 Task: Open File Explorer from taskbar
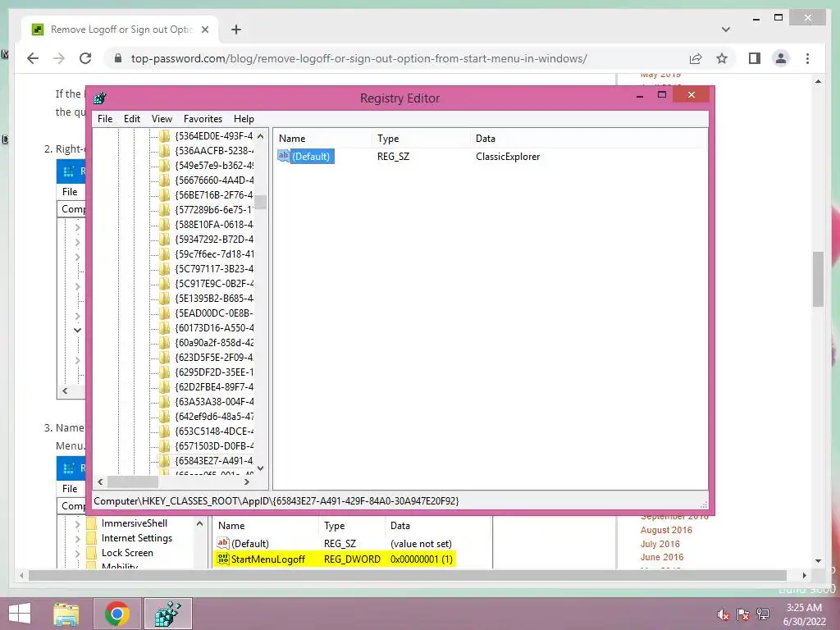coord(66,614)
